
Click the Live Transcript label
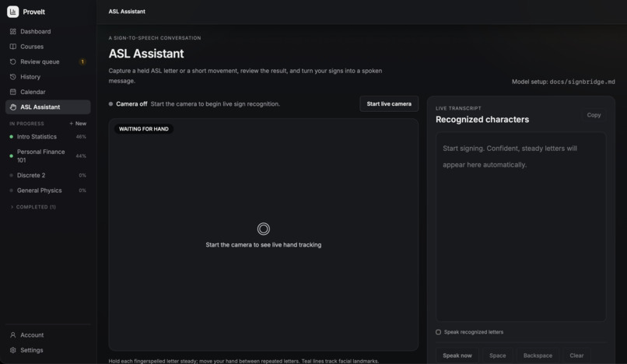[x=458, y=108]
